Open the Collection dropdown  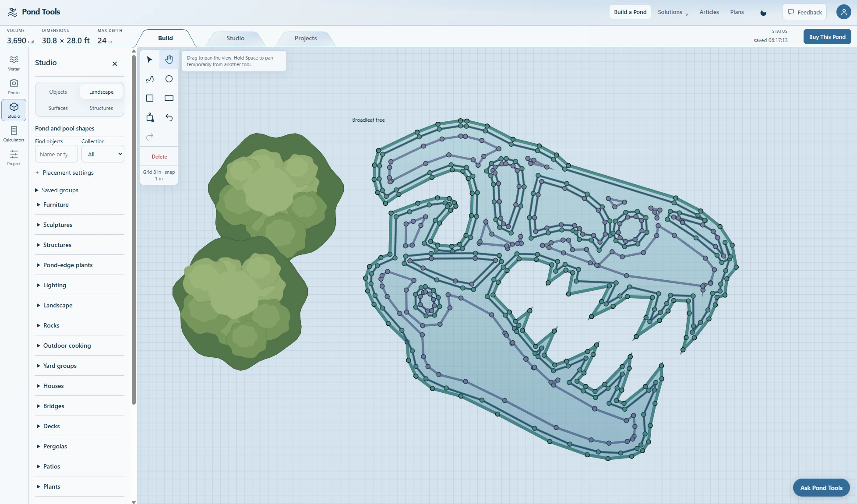[x=103, y=154]
